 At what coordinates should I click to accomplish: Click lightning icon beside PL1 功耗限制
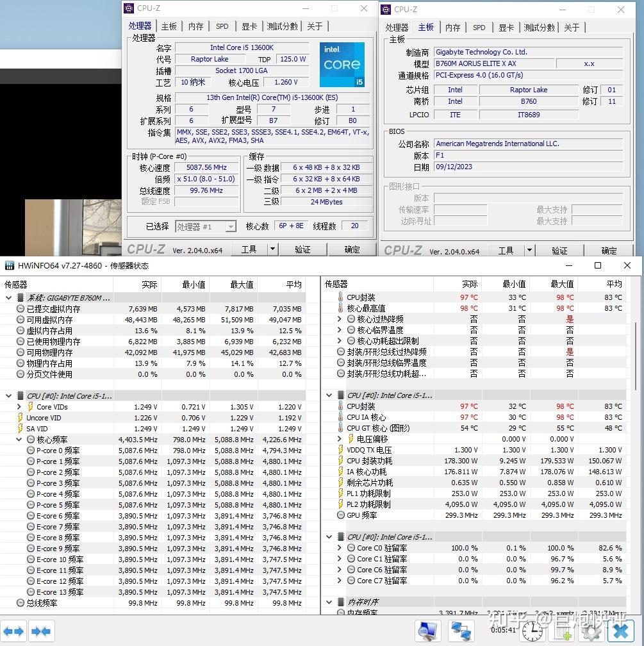click(x=341, y=493)
